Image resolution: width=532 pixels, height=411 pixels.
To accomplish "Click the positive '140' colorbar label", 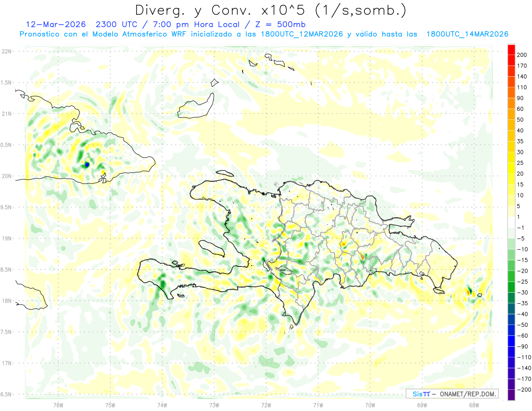I will click(x=522, y=77).
